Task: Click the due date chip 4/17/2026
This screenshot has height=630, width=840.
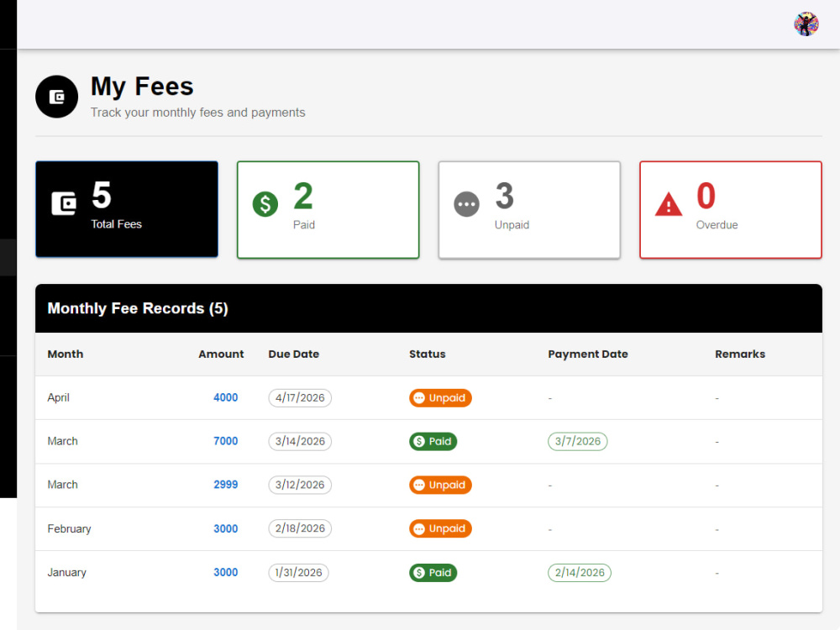Action: (x=300, y=398)
